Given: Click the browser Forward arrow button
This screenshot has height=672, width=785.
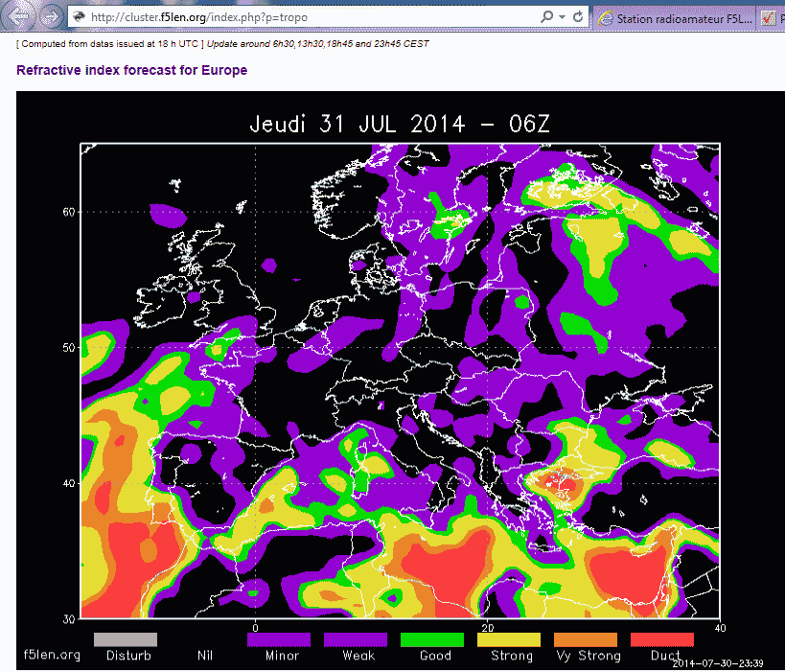Looking at the screenshot, I should (50, 17).
